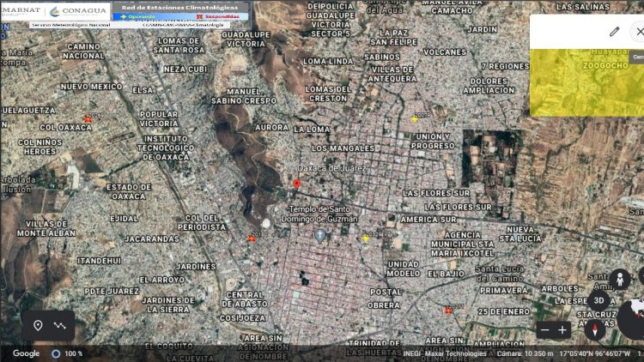Click the CONAGUA logo in the overlay
This screenshot has height=362, width=644.
coord(78,11)
